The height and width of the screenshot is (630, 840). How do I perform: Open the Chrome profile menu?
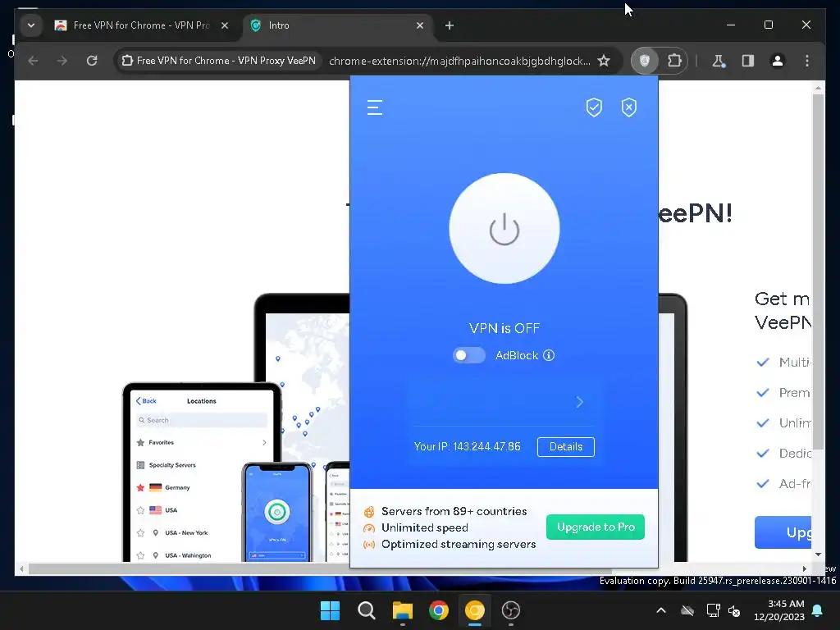(778, 61)
